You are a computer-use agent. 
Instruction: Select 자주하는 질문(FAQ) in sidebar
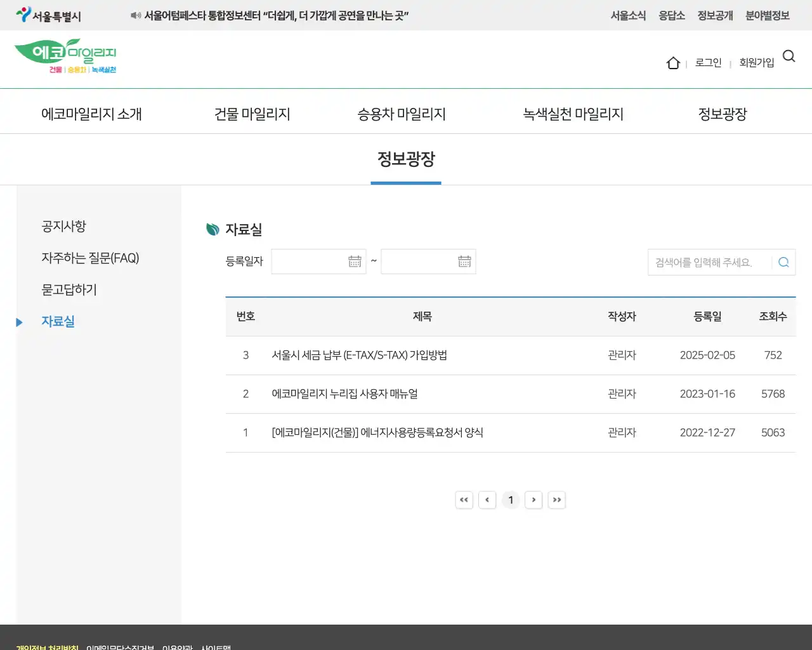point(90,258)
